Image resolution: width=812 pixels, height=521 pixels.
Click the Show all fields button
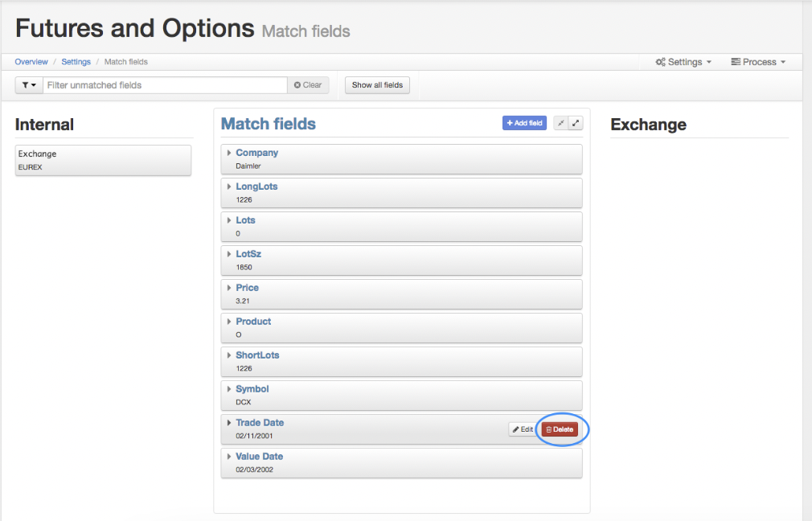378,85
